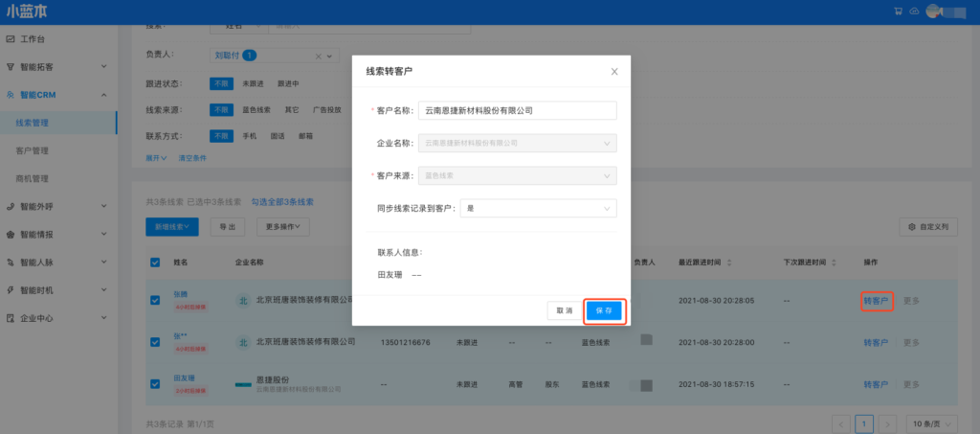Click the cloud icon in top bar

pyautogui.click(x=913, y=11)
